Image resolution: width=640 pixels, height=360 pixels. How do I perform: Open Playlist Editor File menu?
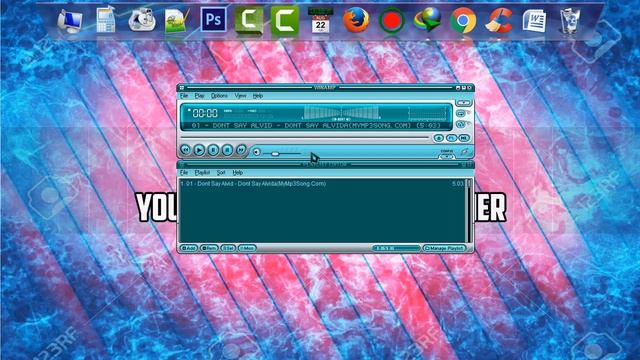point(184,173)
